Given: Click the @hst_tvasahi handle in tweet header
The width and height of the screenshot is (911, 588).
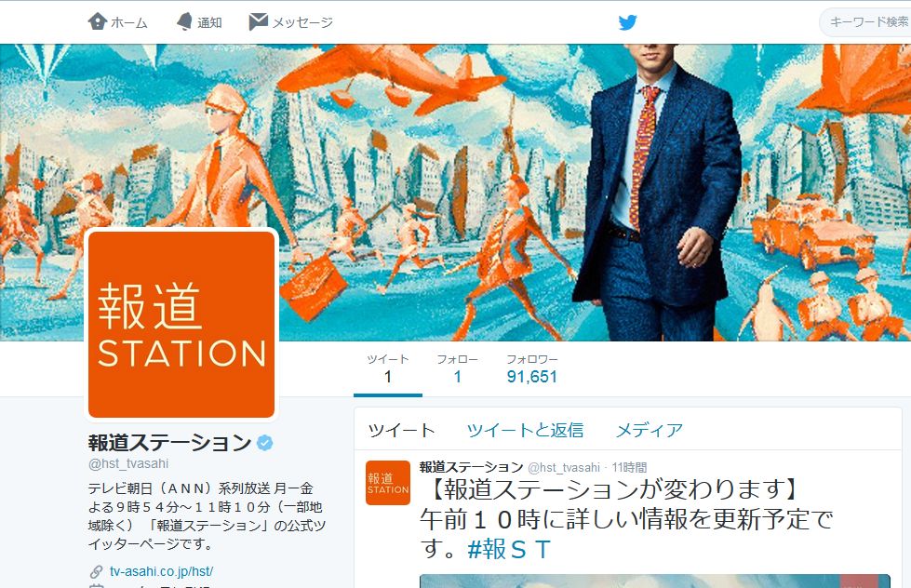Looking at the screenshot, I should click(564, 467).
